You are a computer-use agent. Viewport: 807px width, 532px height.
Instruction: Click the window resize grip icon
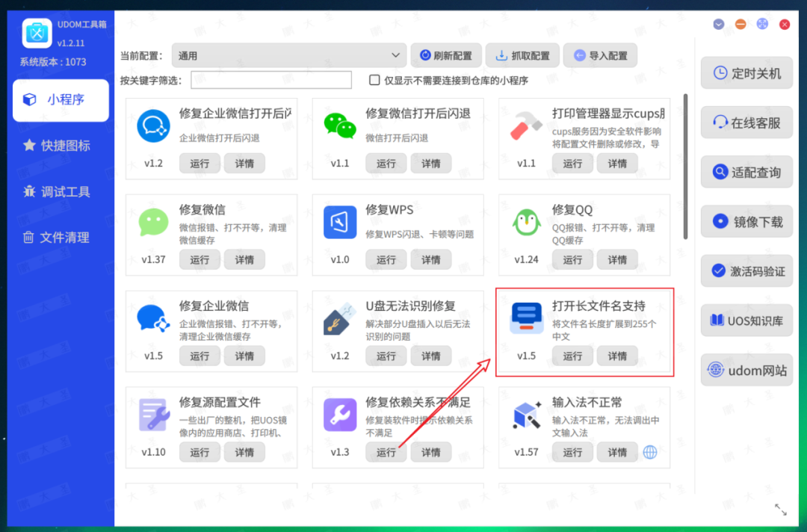(x=780, y=510)
